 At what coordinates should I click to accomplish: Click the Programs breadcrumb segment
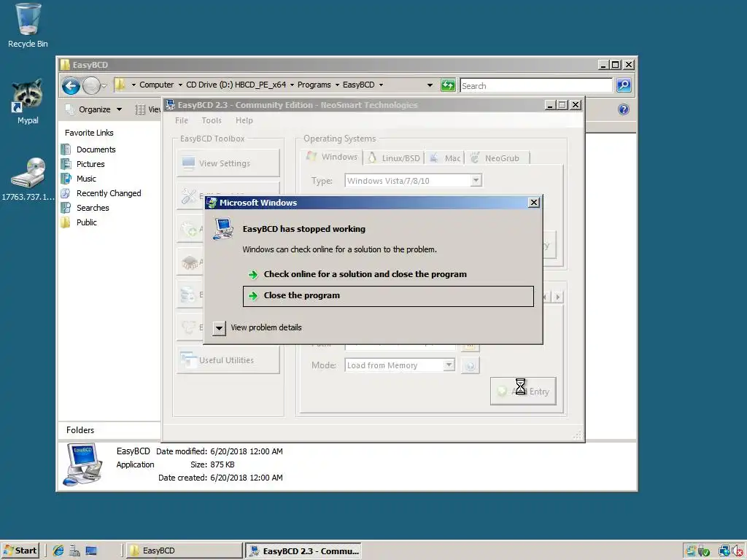pyautogui.click(x=314, y=85)
